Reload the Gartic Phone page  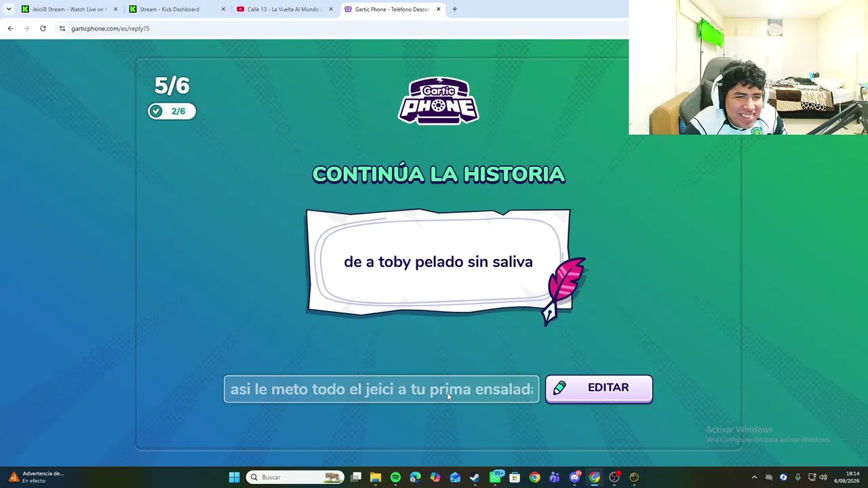pyautogui.click(x=43, y=28)
